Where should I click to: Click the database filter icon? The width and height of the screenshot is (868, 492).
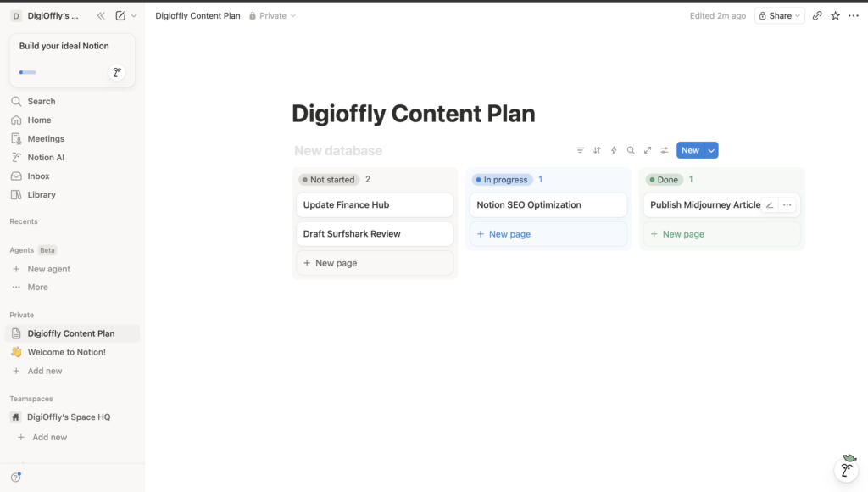[x=580, y=150]
